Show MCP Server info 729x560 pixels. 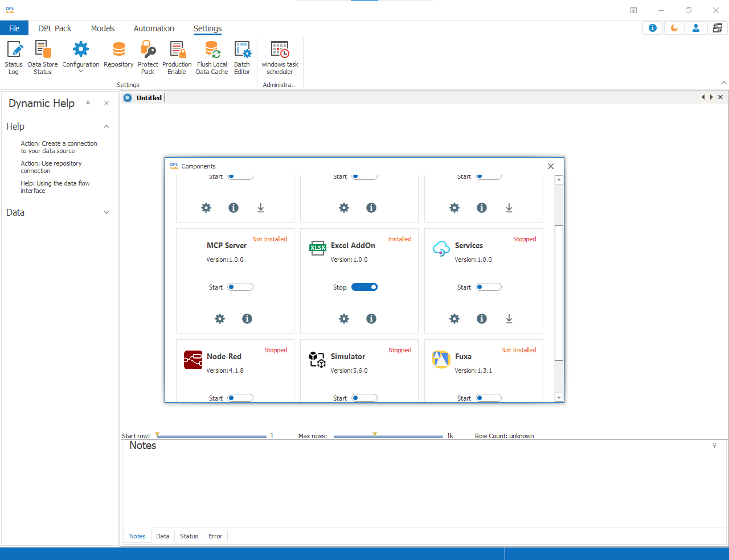click(247, 319)
